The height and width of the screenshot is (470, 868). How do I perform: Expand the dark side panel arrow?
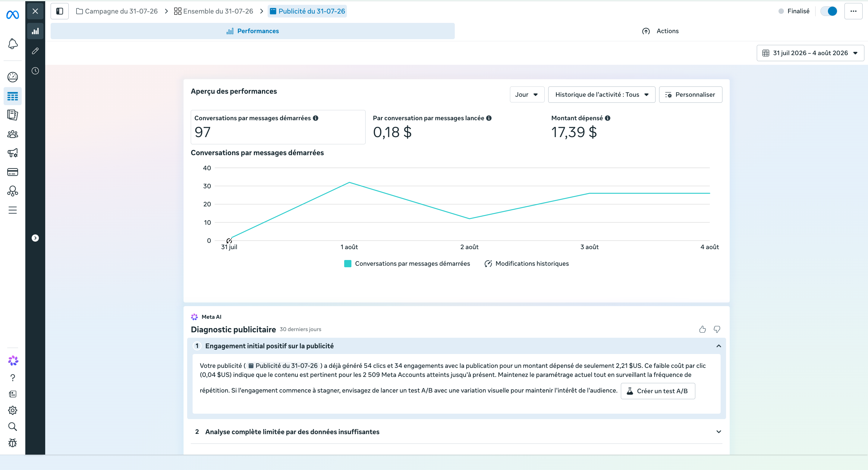click(x=35, y=238)
